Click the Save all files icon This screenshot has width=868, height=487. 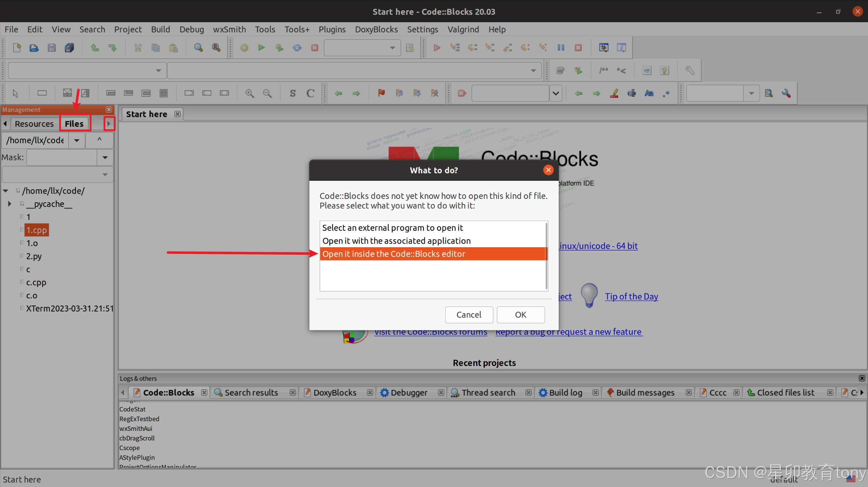click(x=70, y=48)
